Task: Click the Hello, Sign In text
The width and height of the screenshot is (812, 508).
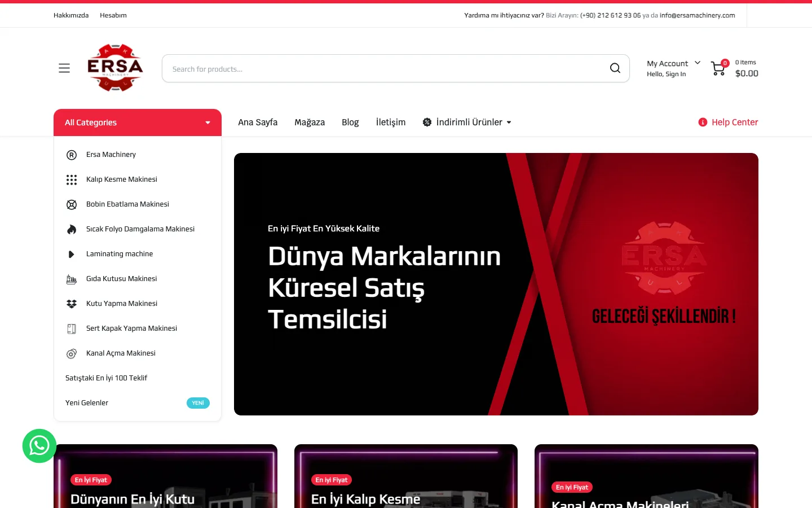Action: pyautogui.click(x=667, y=74)
